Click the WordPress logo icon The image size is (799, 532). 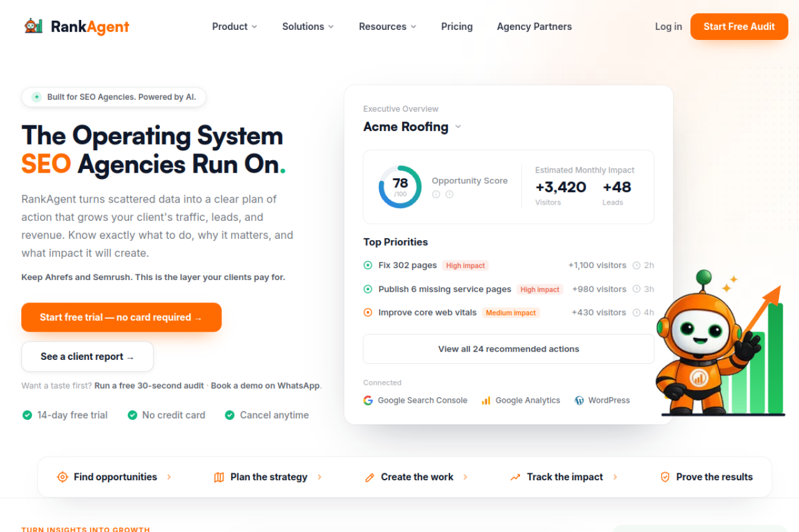pos(579,400)
